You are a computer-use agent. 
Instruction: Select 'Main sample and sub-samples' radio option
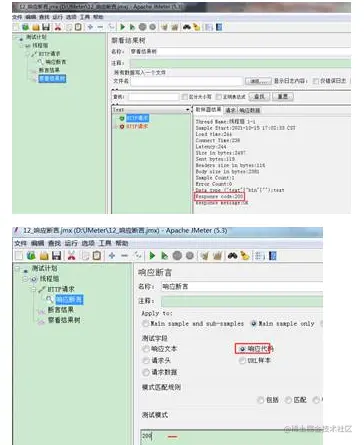tap(193, 323)
